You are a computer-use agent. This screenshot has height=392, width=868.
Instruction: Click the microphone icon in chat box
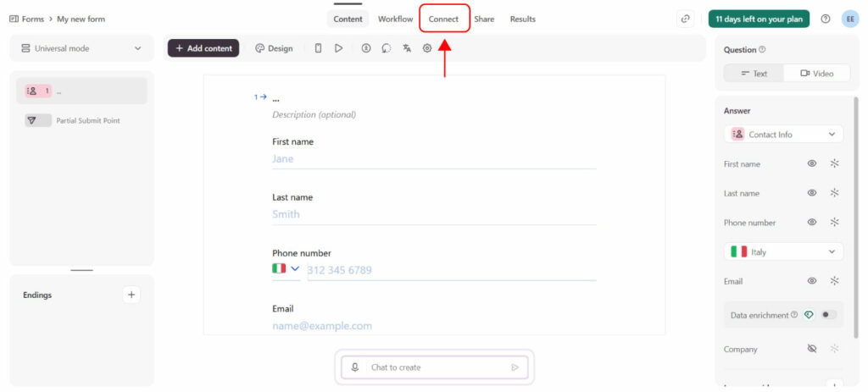(x=355, y=367)
